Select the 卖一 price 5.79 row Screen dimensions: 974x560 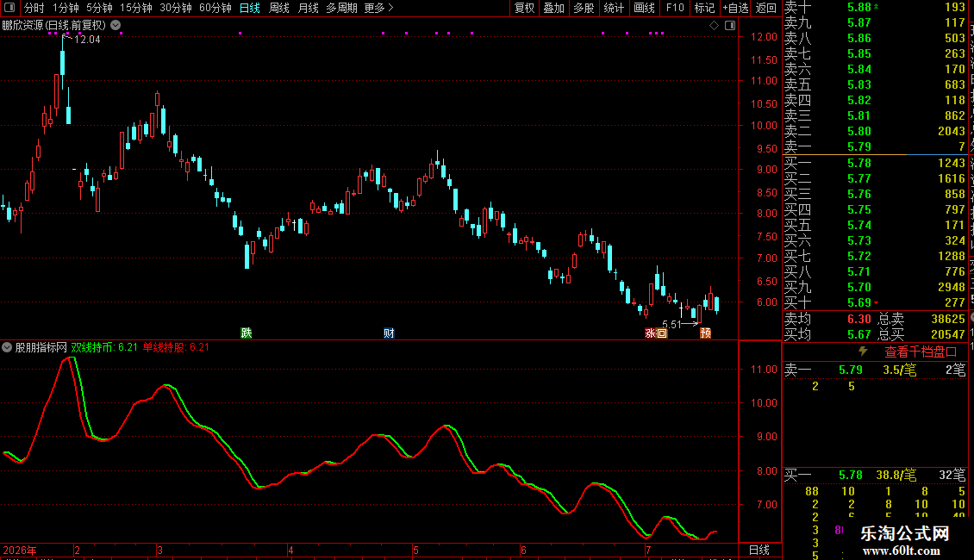coord(875,146)
